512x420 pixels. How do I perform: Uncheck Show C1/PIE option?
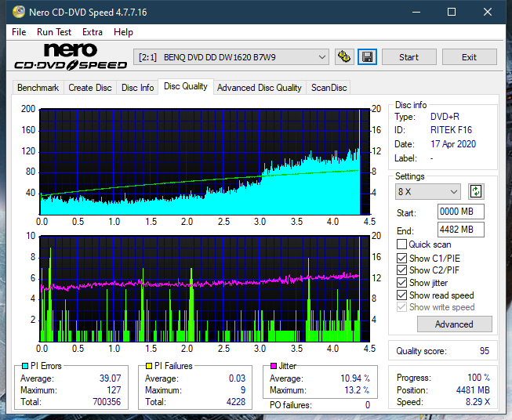(401, 258)
